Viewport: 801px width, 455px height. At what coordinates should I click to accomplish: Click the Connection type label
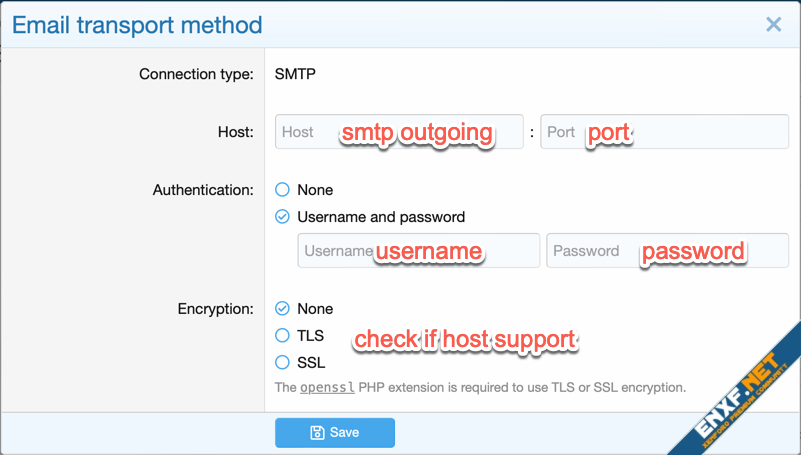coord(196,74)
